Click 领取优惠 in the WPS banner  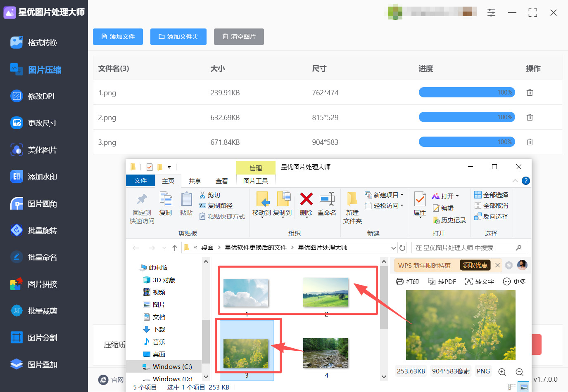coord(475,265)
